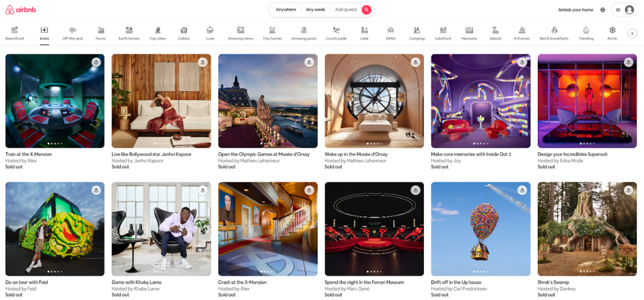Click the Airbnb your home link

tap(575, 10)
